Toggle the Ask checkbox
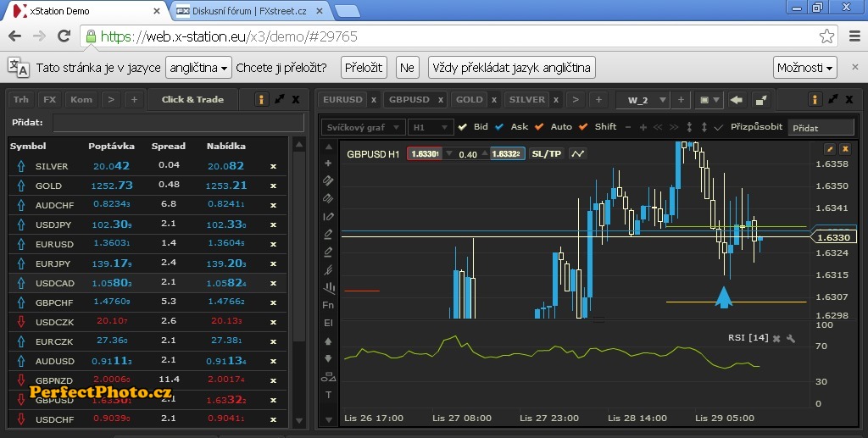Image resolution: width=868 pixels, height=438 pixels. click(499, 127)
